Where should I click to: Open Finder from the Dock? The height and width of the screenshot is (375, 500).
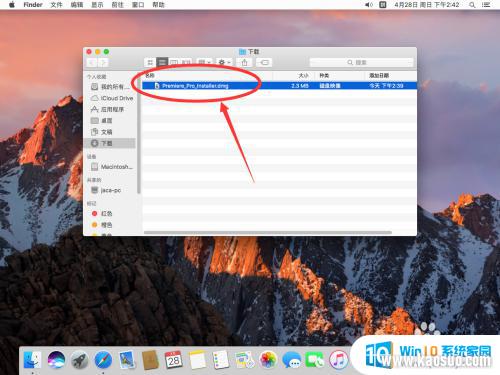pyautogui.click(x=32, y=360)
